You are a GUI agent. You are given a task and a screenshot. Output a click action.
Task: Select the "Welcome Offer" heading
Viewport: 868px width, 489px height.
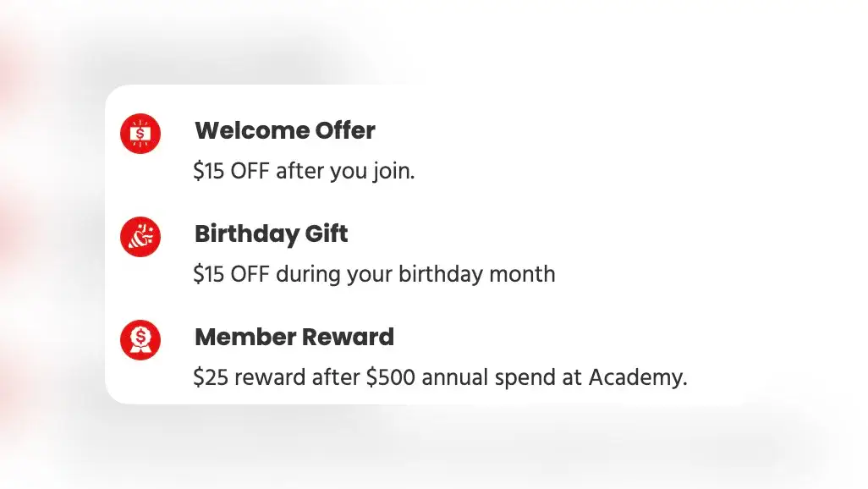(285, 130)
